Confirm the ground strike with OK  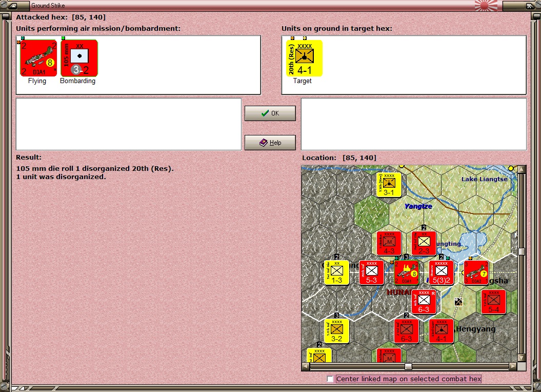pos(270,113)
